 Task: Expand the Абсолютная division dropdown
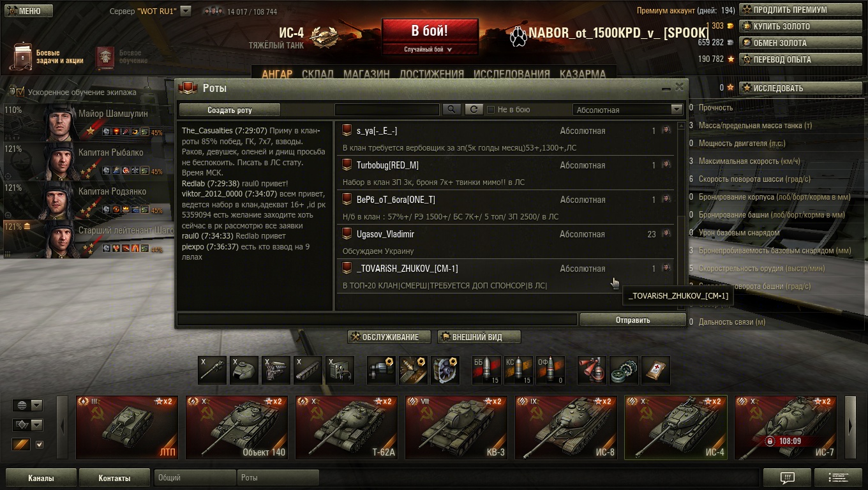[x=628, y=110]
